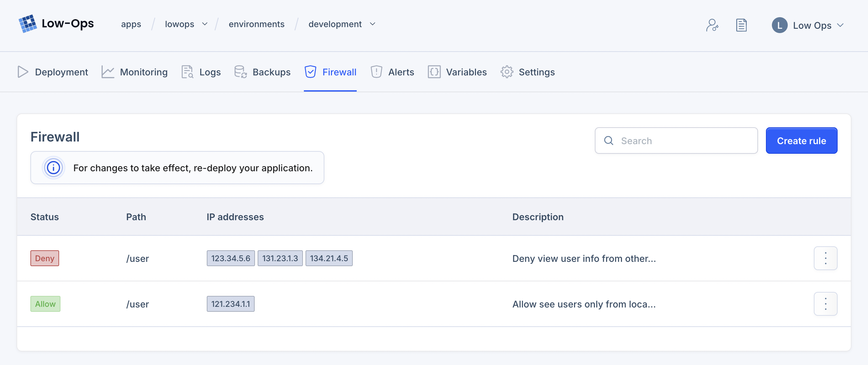
Task: Click IP tag 131.23.1.3
Action: pyautogui.click(x=280, y=258)
